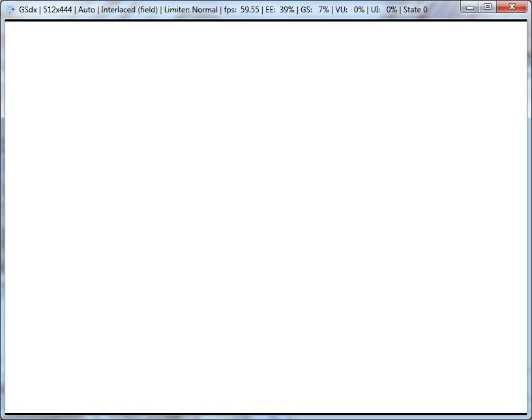
Task: Close the GSdx window
Action: pyautogui.click(x=512, y=7)
